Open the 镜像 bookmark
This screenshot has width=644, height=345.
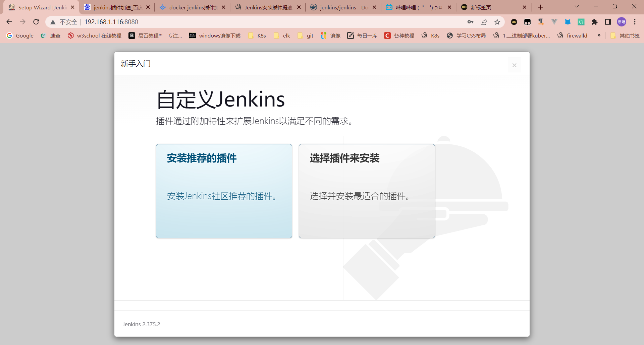coord(331,36)
